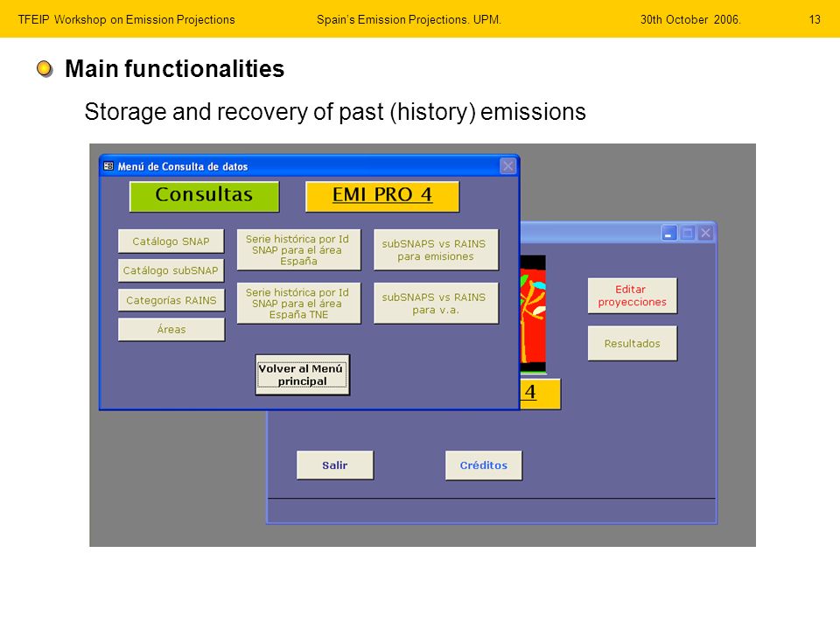The width and height of the screenshot is (840, 630).
Task: Open the Áreas catalog button
Action: tap(171, 330)
